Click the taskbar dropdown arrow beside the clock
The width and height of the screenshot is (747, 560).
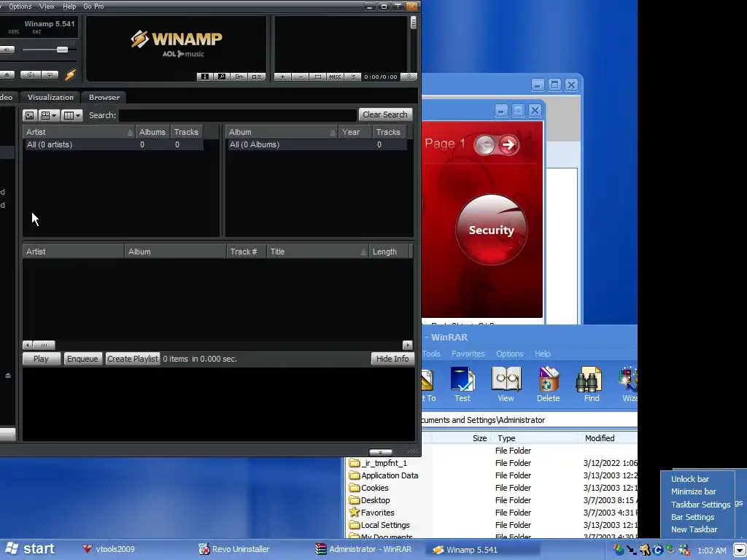740,550
